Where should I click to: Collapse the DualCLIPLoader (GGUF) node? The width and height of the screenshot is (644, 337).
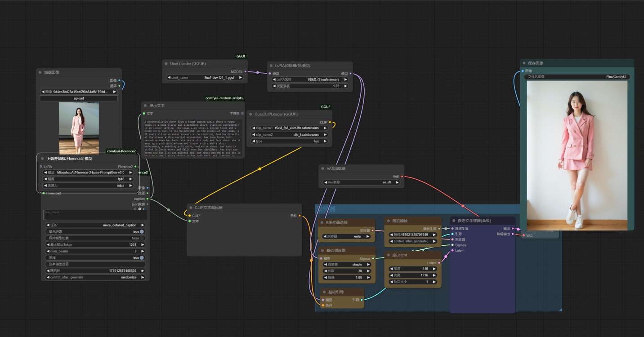250,114
